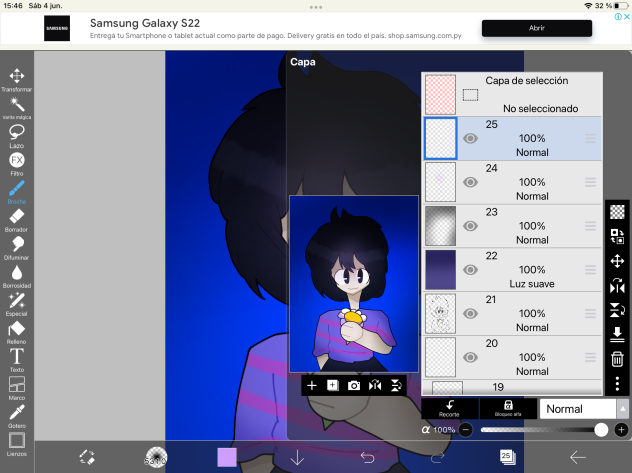Tap the canvas preview thumbnail

pos(354,284)
